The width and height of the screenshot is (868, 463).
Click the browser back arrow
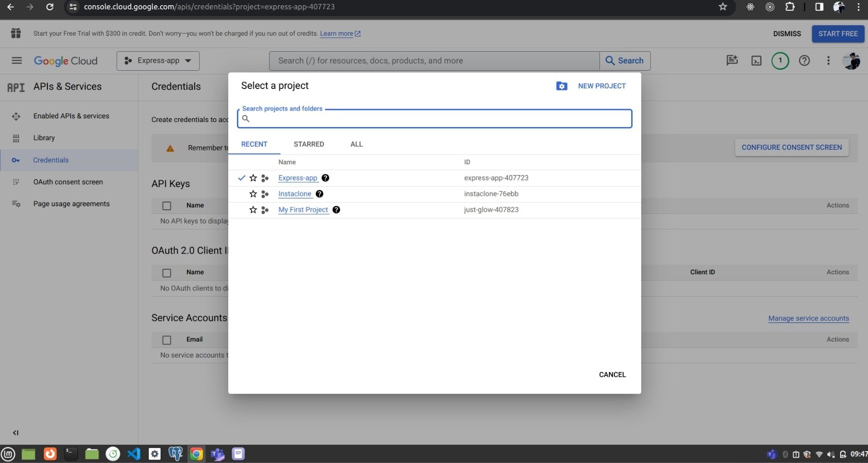pos(10,7)
